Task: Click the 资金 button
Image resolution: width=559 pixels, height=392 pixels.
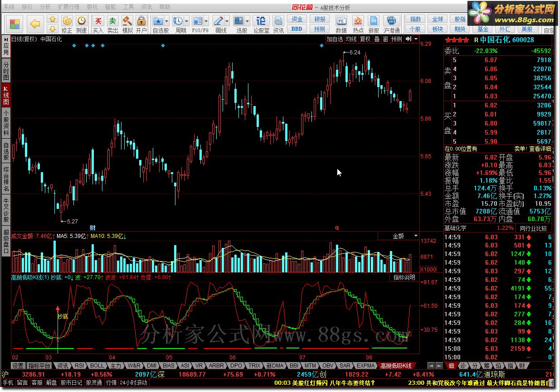Action: coord(297,19)
